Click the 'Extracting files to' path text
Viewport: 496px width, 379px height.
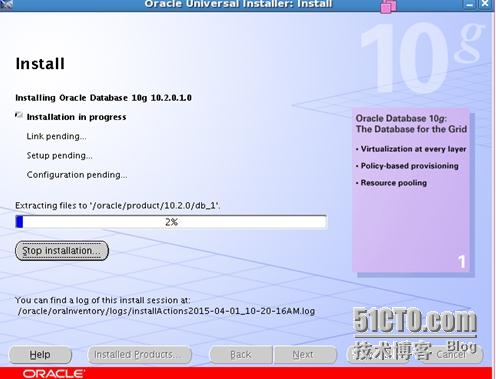tap(118, 206)
